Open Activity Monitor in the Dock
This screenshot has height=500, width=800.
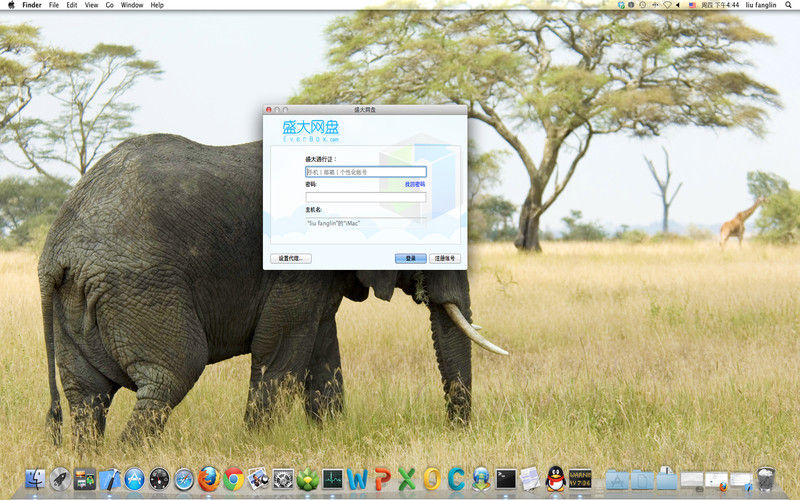(332, 479)
